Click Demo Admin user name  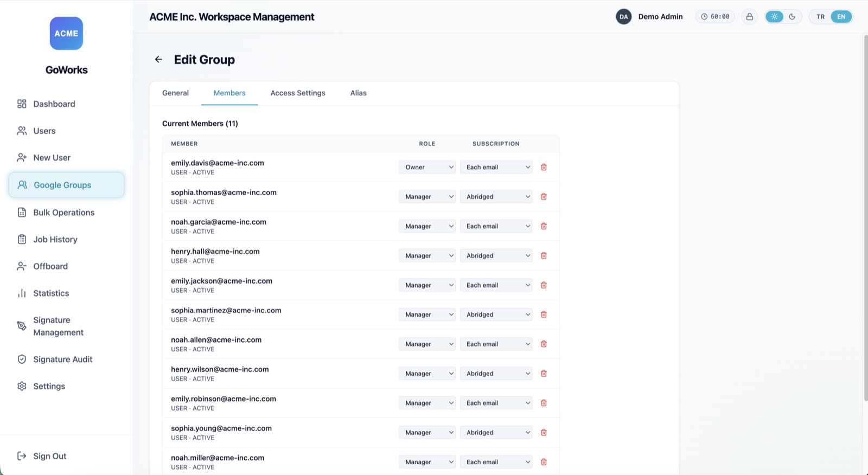click(x=660, y=17)
